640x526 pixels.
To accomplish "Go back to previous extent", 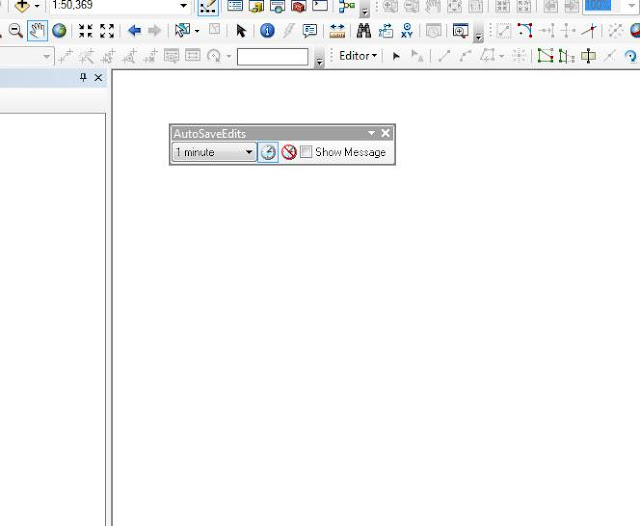I will click(x=134, y=31).
